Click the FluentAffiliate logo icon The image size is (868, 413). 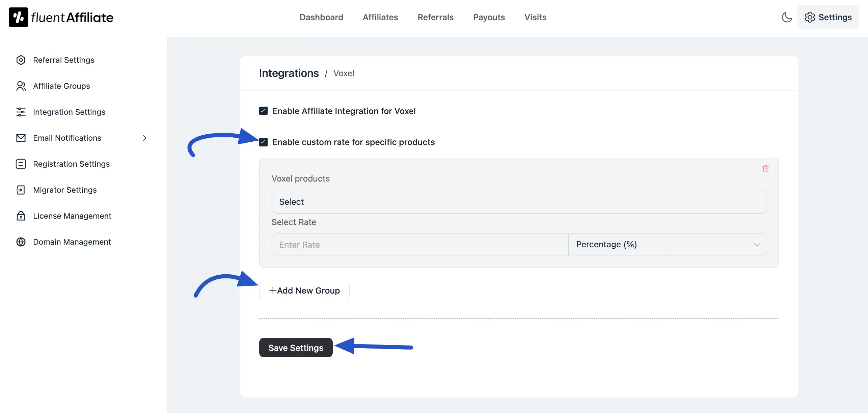click(18, 17)
